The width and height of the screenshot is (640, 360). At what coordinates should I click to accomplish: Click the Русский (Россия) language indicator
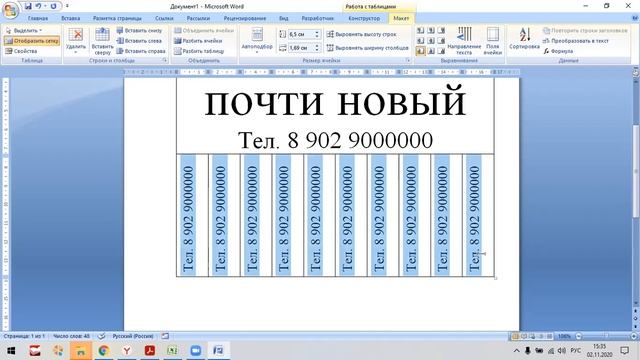(133, 336)
